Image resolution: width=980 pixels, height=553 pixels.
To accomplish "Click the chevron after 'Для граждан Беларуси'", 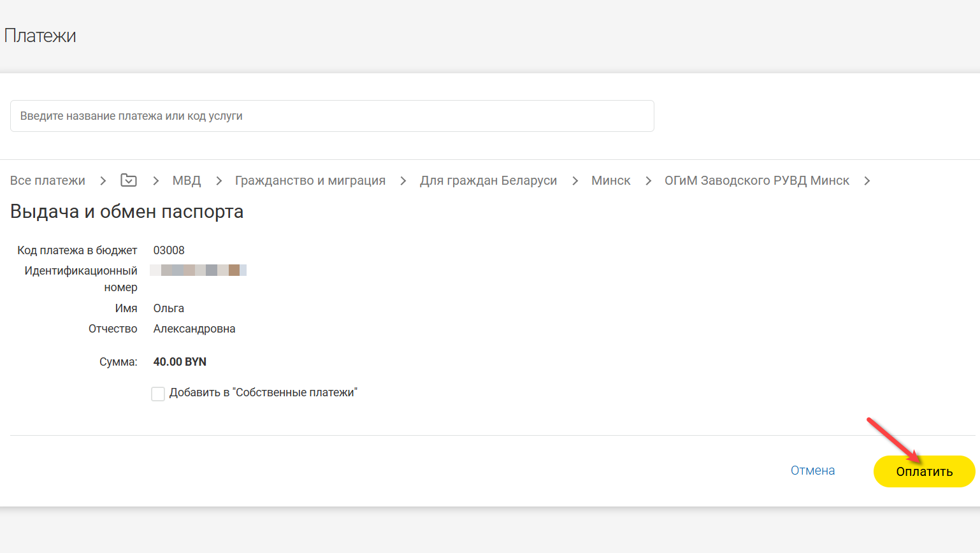I will 575,181.
